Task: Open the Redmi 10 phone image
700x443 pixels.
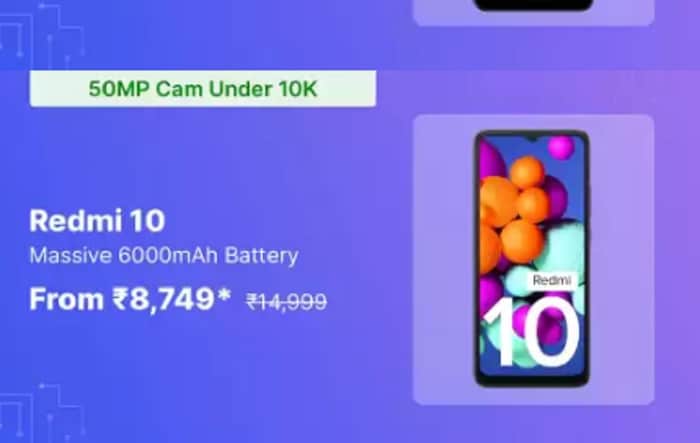Action: 532,259
